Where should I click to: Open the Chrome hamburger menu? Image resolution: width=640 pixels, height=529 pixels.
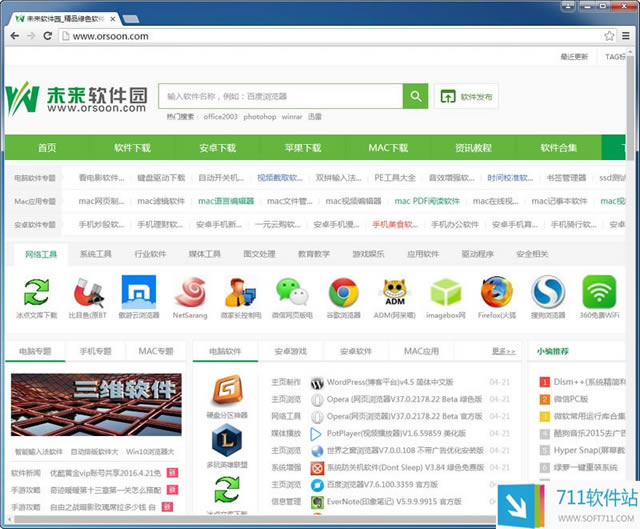point(626,36)
